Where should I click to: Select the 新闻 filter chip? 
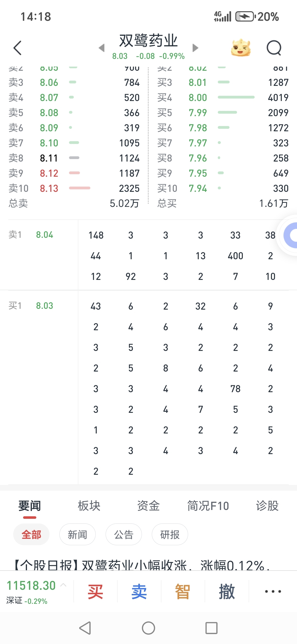coord(78,534)
